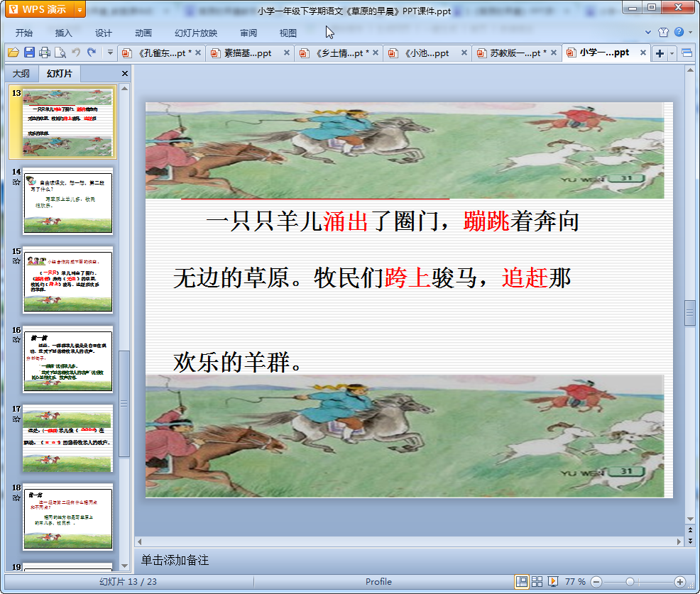The image size is (700, 594).
Task: Start slideshow from status bar play icon
Action: (x=552, y=581)
